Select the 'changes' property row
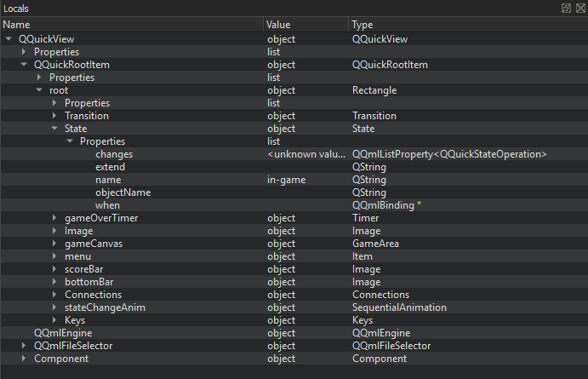This screenshot has height=379, width=588. click(x=114, y=154)
